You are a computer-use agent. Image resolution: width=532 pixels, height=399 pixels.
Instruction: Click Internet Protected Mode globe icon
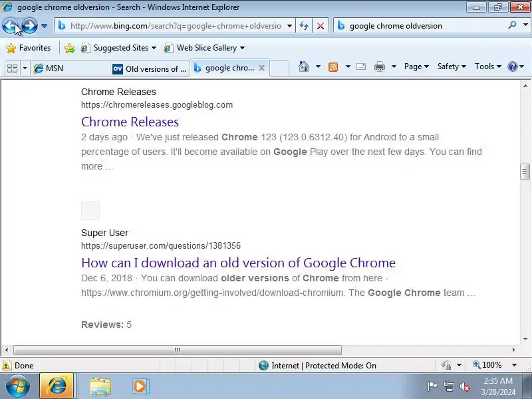tap(263, 365)
